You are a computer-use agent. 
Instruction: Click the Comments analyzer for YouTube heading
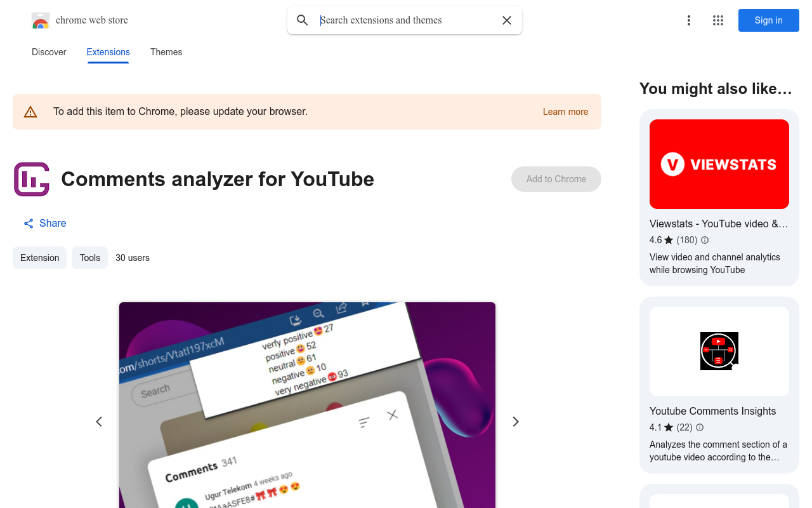(218, 179)
